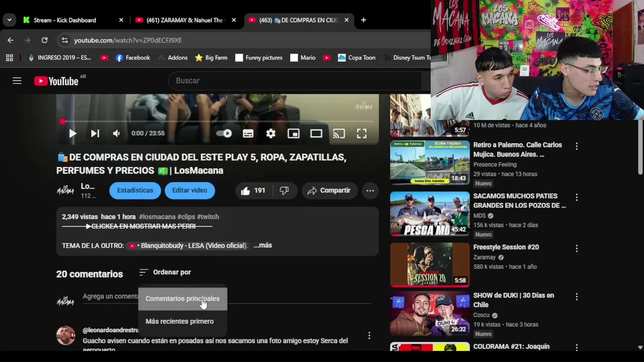Play the video with the play icon

click(72, 133)
